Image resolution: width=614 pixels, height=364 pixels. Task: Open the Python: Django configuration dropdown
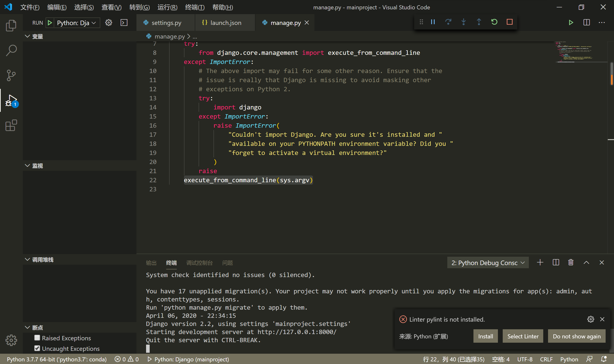[76, 23]
